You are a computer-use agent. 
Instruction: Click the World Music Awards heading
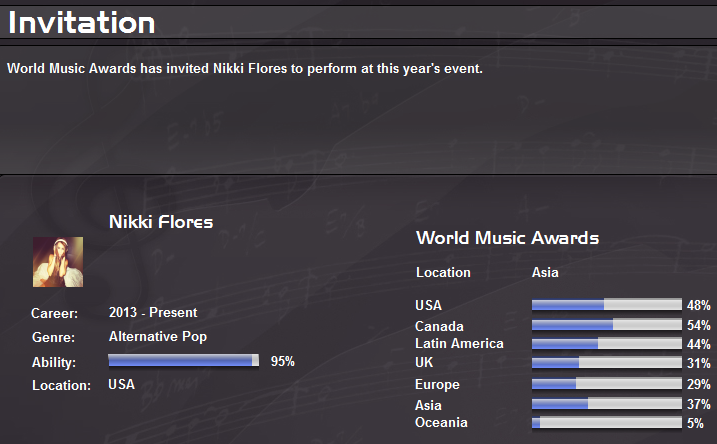click(x=507, y=238)
